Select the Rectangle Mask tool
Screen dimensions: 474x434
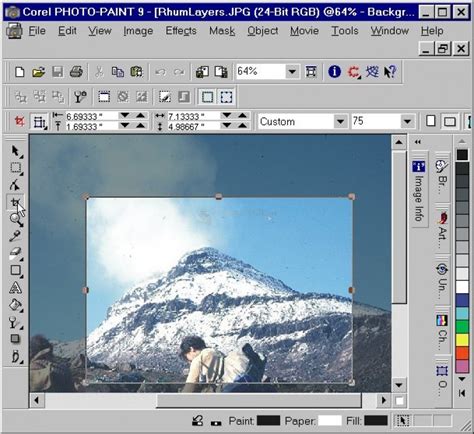click(16, 168)
